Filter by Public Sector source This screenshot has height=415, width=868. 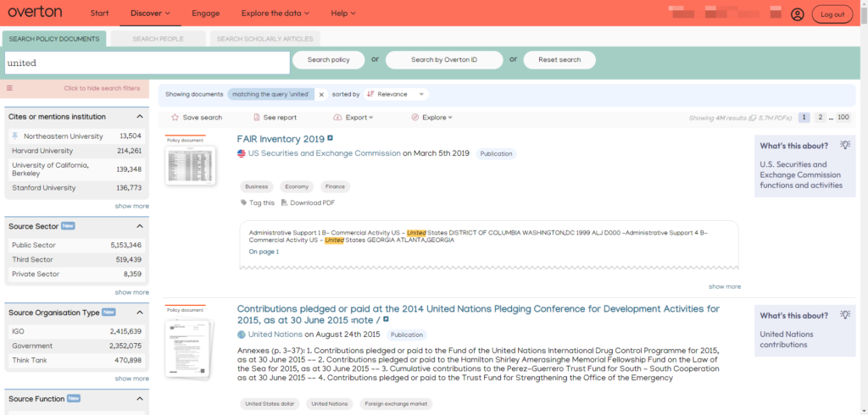point(35,245)
